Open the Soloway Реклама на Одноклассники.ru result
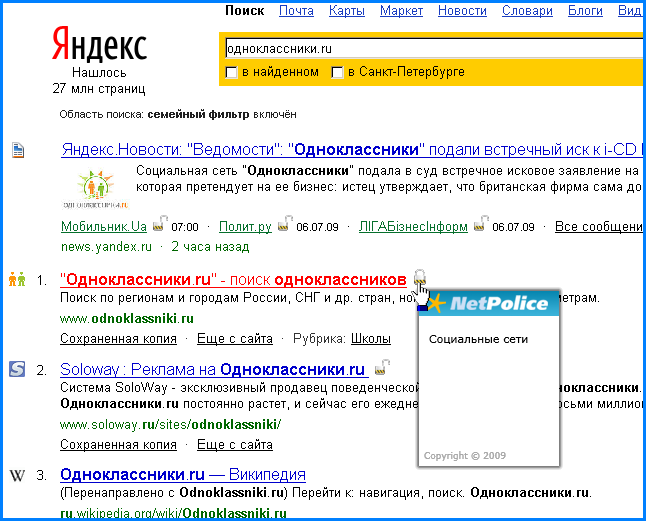 pos(214,369)
